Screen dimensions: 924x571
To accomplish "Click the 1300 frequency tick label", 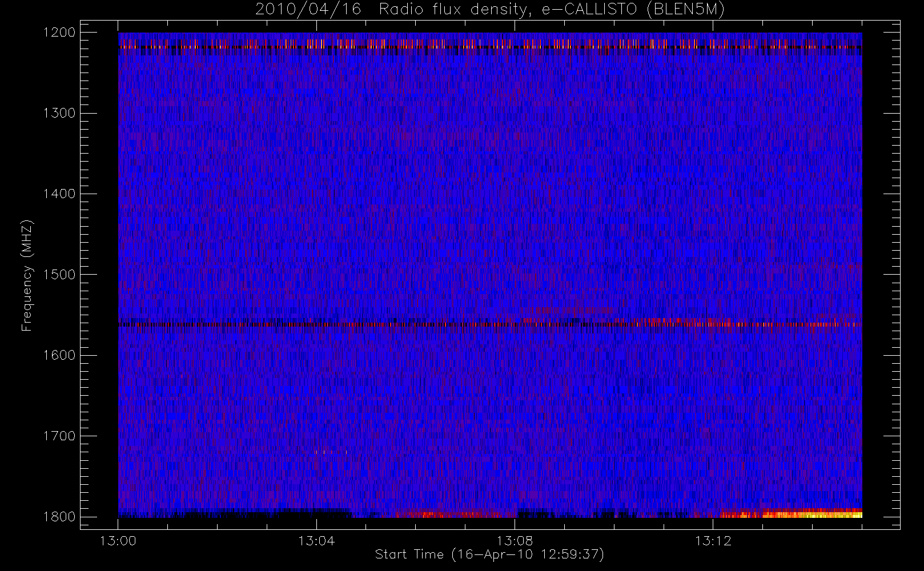I will click(x=59, y=113).
